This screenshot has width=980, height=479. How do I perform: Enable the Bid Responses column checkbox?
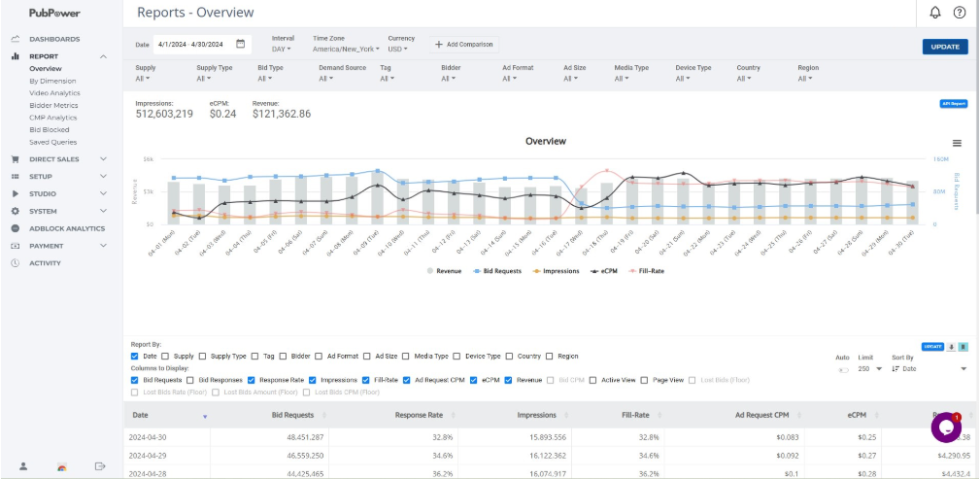(190, 380)
